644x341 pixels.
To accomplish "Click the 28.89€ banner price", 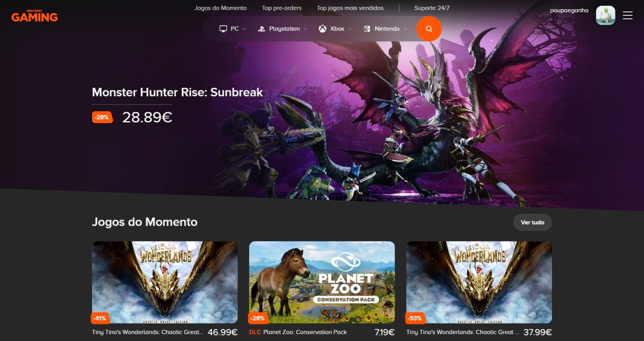I will 147,117.
